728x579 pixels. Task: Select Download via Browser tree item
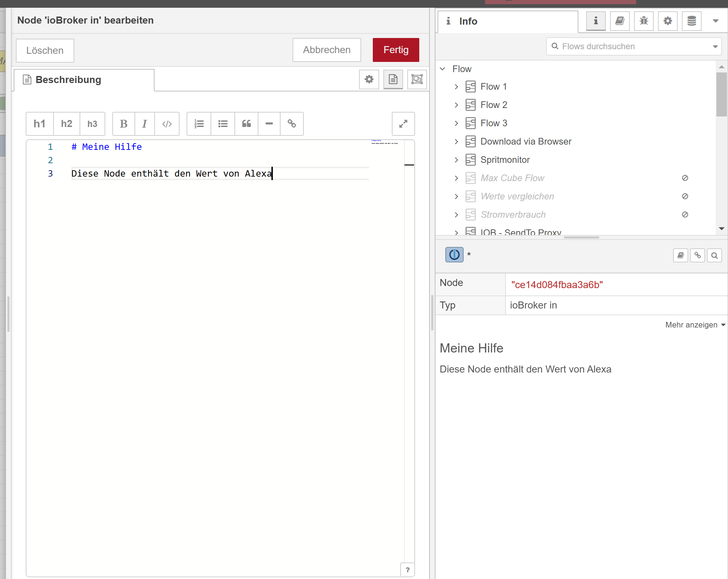pos(526,141)
